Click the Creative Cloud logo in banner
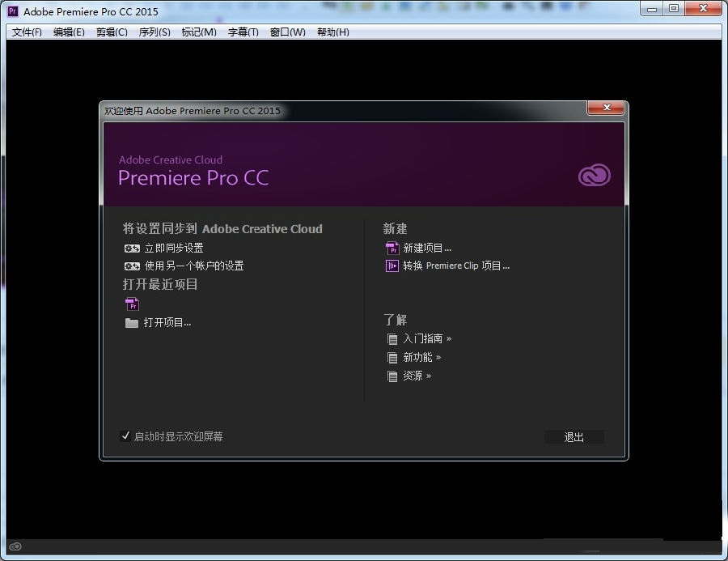 pyautogui.click(x=595, y=175)
